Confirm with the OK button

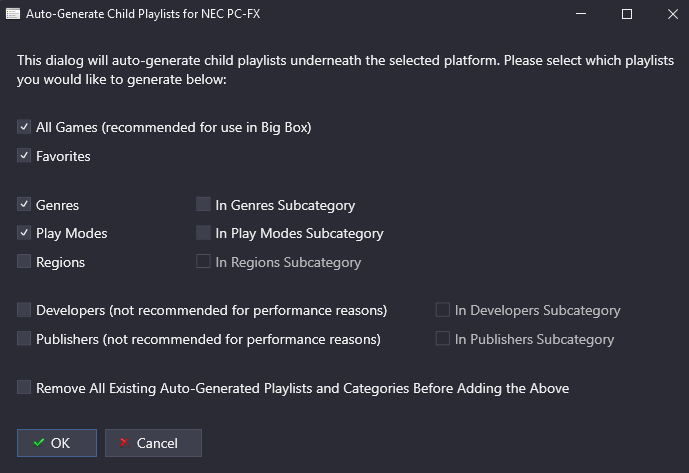(x=57, y=443)
